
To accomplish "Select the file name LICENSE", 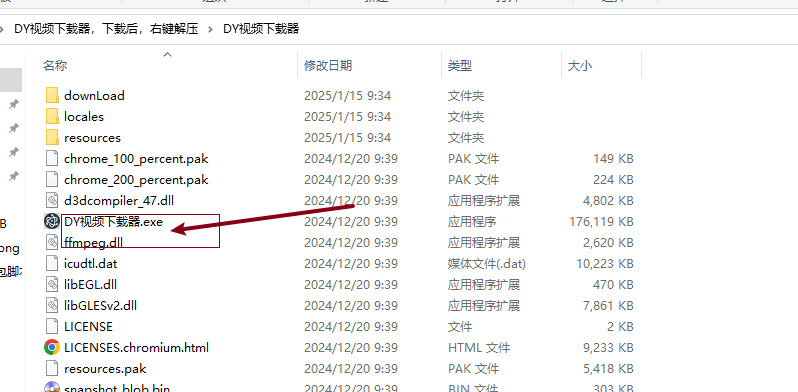I will click(x=89, y=326).
